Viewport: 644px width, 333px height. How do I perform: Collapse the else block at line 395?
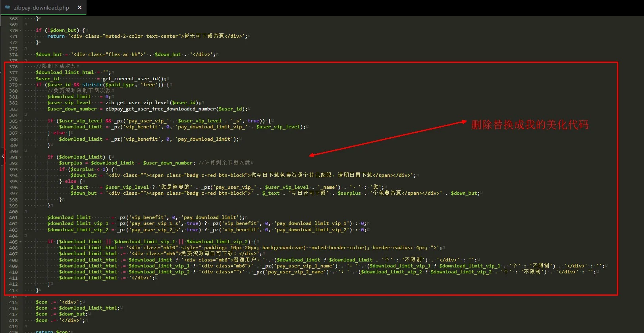tap(21, 182)
